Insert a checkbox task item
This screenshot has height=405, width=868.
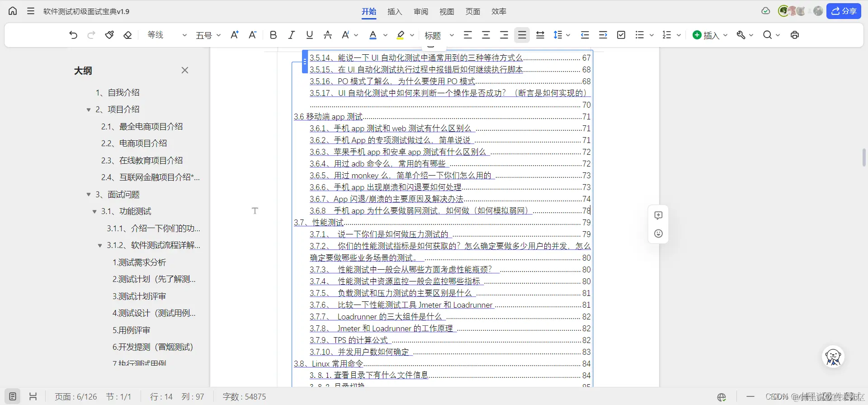[621, 35]
